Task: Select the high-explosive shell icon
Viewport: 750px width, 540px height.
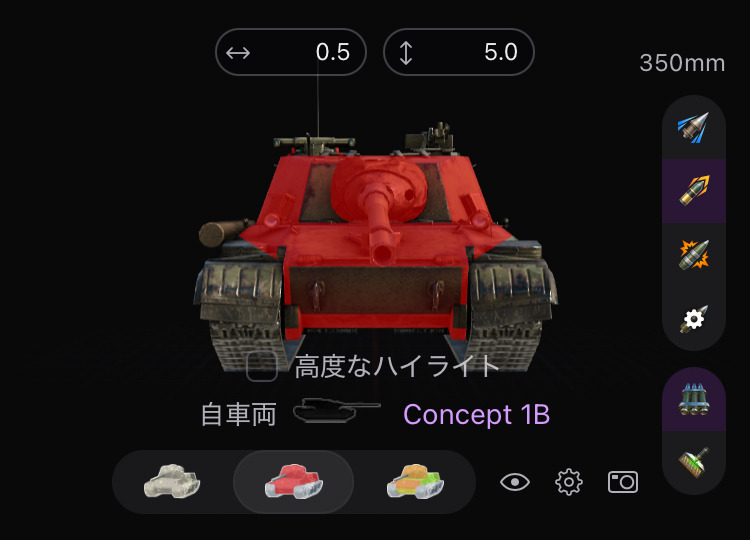Action: point(694,254)
